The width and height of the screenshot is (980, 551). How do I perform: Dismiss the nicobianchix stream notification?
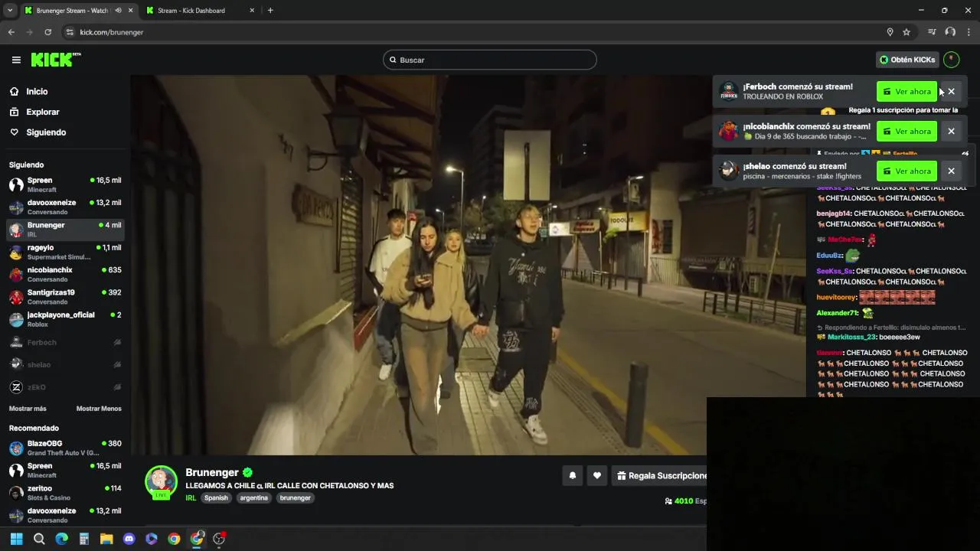(951, 131)
